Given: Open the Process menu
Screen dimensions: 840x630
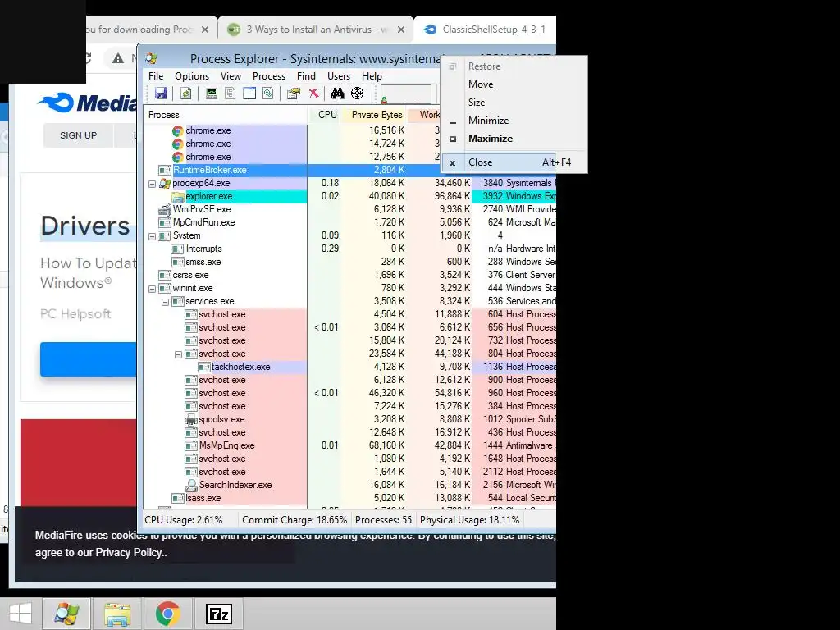Looking at the screenshot, I should click(269, 76).
